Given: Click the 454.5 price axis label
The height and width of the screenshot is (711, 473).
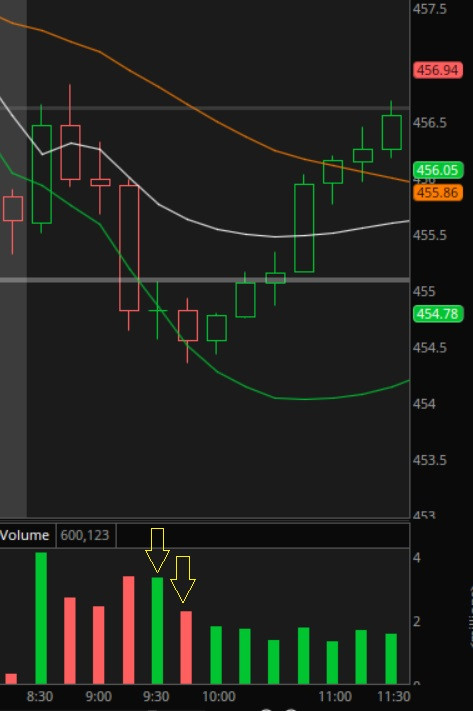Looking at the screenshot, I should click(429, 348).
